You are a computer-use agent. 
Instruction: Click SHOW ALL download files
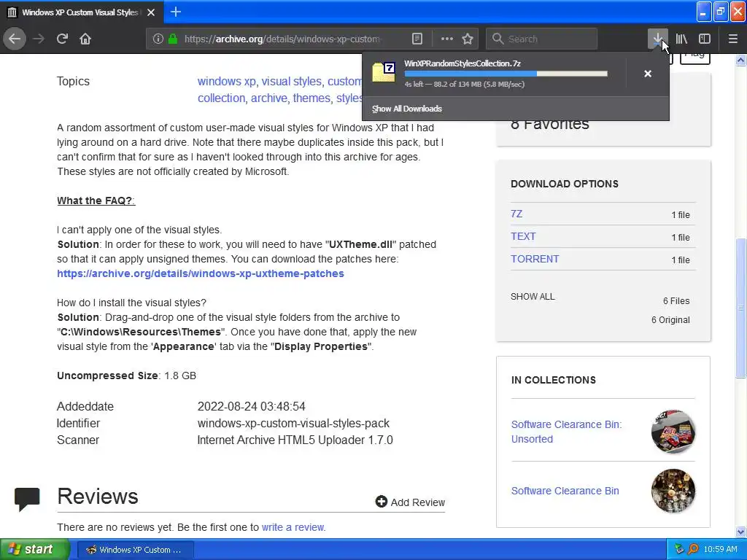click(x=533, y=297)
